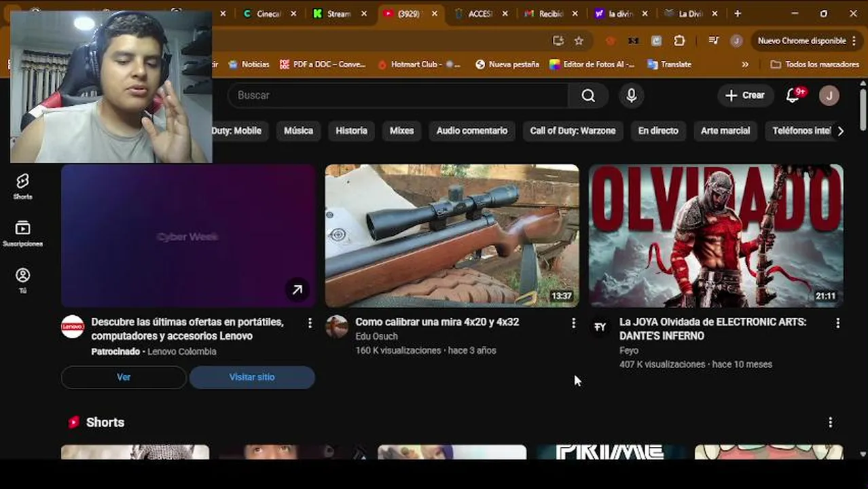Start voice search with the microphone
Viewport: 868px width, 489px height.
click(631, 96)
